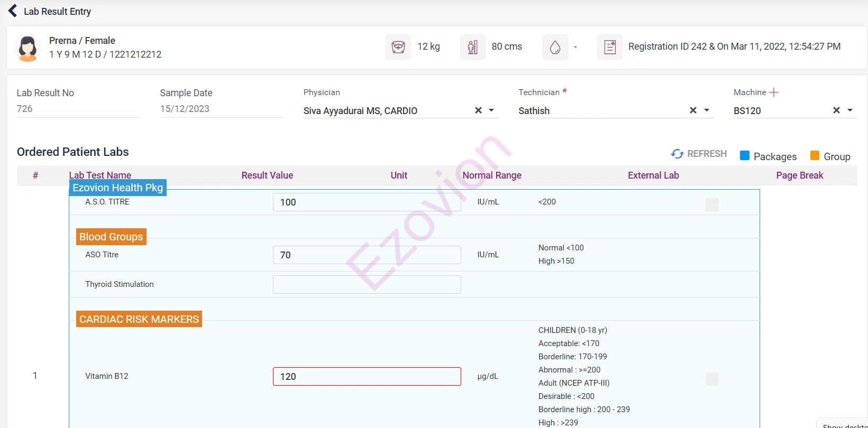Expand the Physician dropdown list
This screenshot has height=428, width=868.
(x=491, y=110)
